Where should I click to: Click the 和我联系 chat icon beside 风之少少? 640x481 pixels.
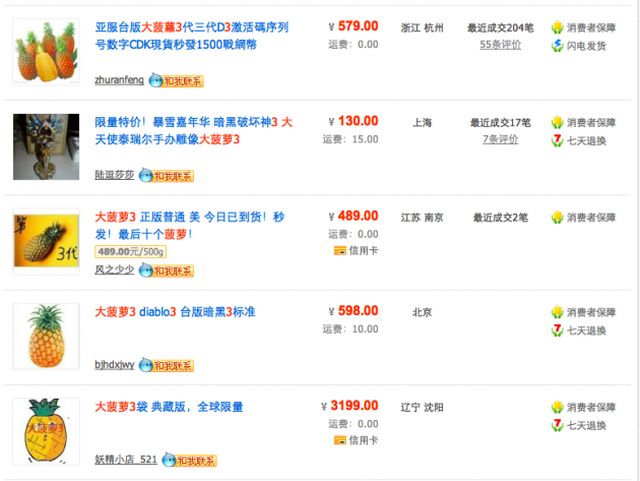(x=165, y=270)
